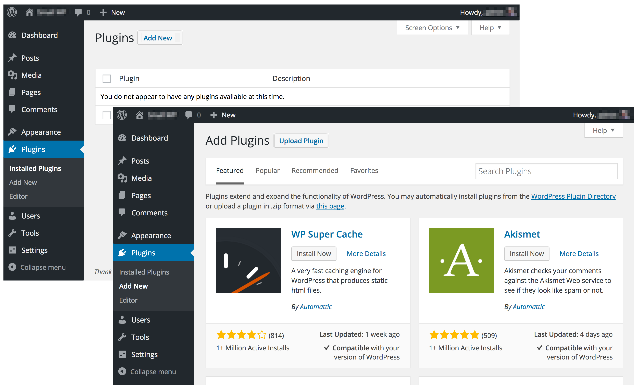Open Settings in front window sidebar
The image size is (637, 389).
(x=139, y=354)
